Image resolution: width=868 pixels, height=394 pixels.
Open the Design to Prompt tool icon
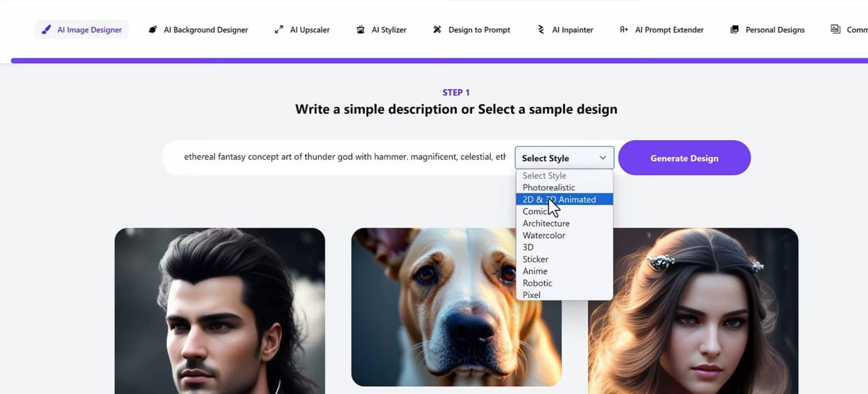pyautogui.click(x=437, y=29)
